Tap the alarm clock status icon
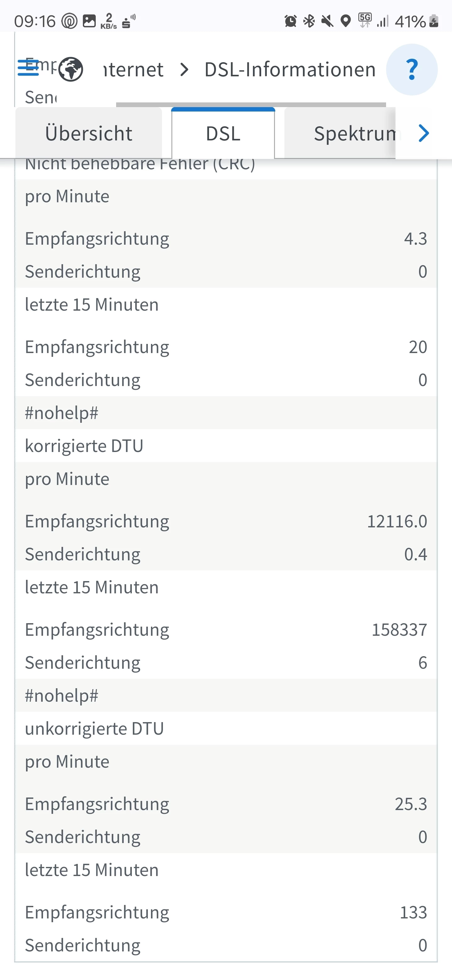452x980 pixels. [290, 21]
